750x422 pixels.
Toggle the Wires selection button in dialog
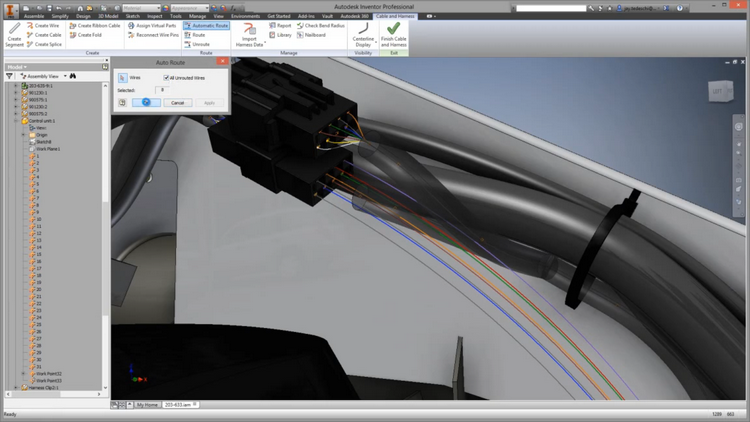point(123,77)
